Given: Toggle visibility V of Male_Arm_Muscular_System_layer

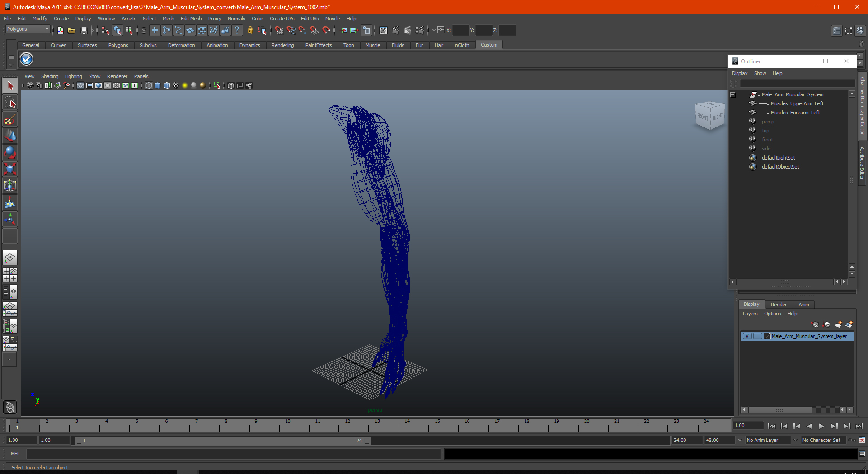Looking at the screenshot, I should [x=747, y=336].
